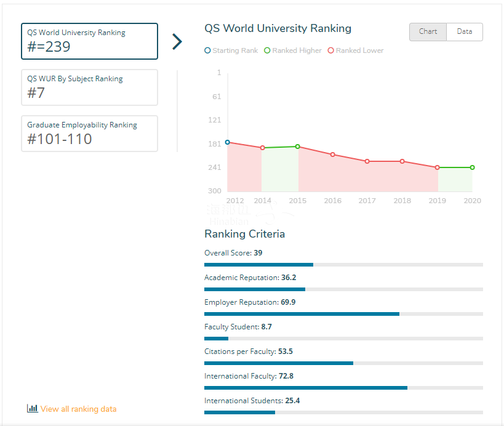Click the International Students: 25.4 text
This screenshot has height=426, width=504.
click(252, 401)
